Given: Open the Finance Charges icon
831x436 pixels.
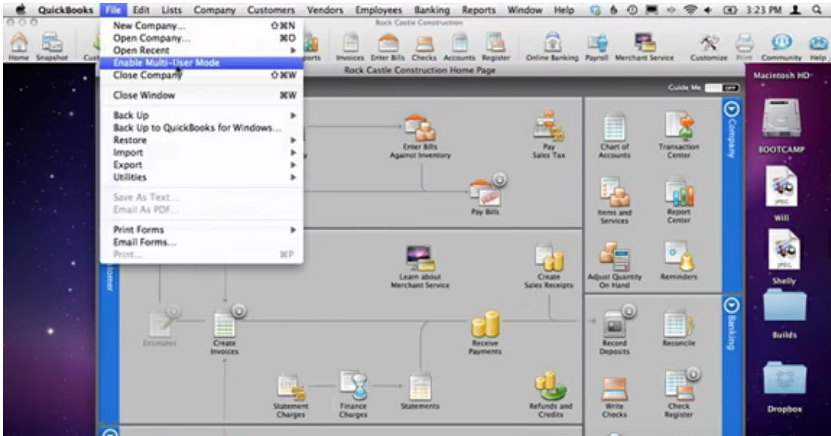Looking at the screenshot, I should tap(353, 395).
